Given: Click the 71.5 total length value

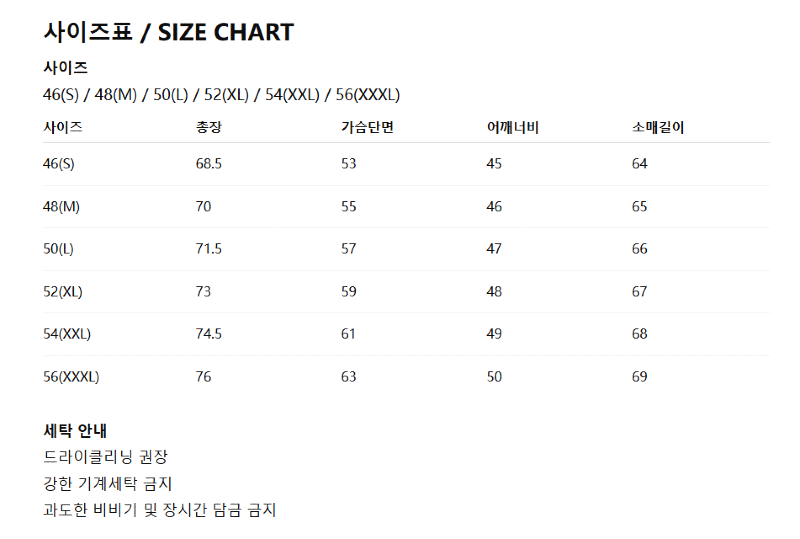Looking at the screenshot, I should click(208, 249).
